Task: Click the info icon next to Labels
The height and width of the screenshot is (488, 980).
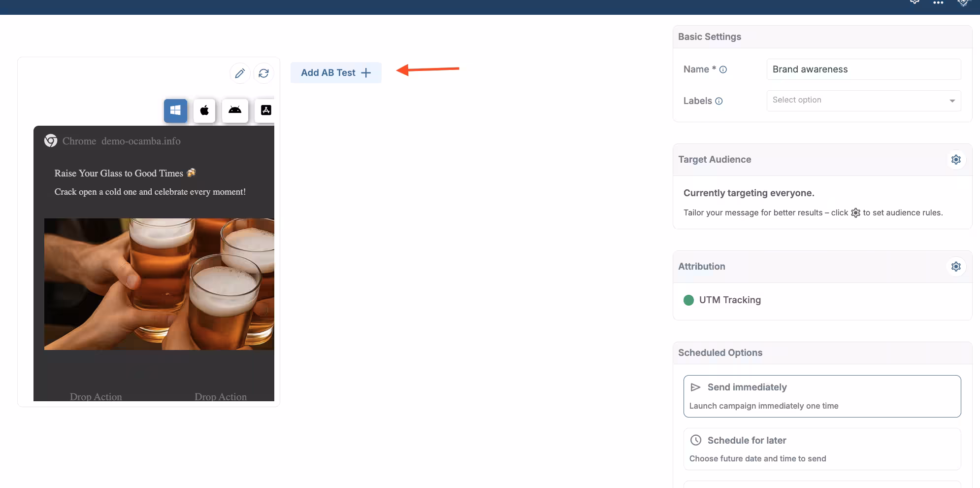Action: pos(719,101)
